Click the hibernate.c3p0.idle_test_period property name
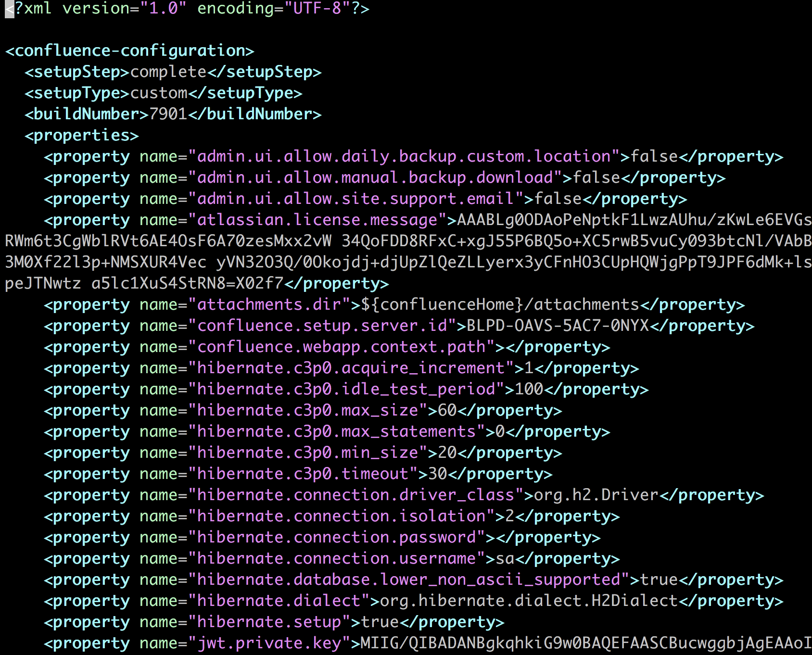Screen dimensions: 812x655 pyautogui.click(x=346, y=389)
